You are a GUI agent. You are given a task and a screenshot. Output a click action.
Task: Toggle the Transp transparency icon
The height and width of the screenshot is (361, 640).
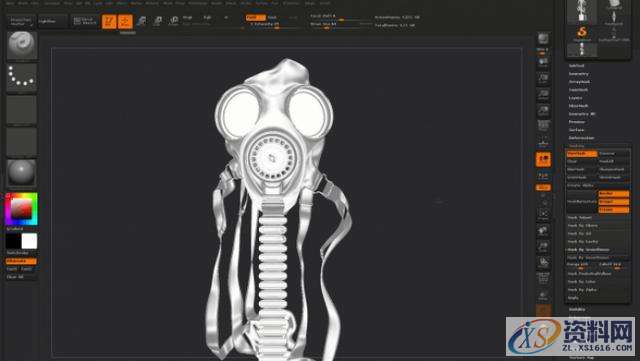pyautogui.click(x=543, y=295)
